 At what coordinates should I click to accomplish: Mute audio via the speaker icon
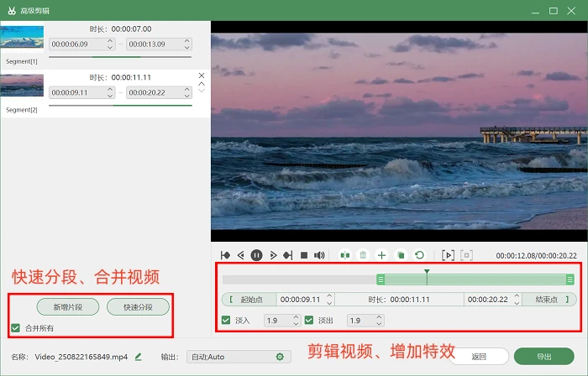[x=319, y=255]
